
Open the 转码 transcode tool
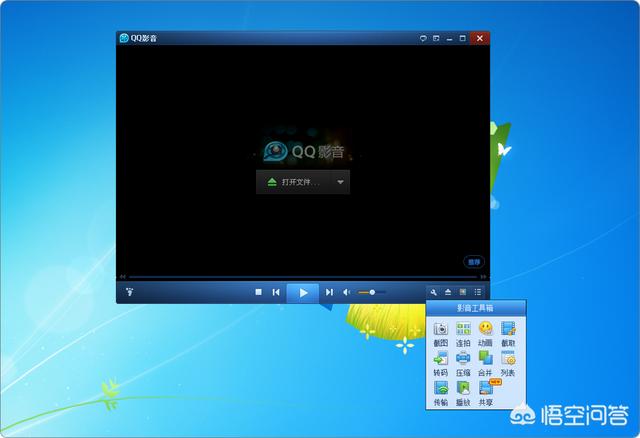[x=440, y=364]
